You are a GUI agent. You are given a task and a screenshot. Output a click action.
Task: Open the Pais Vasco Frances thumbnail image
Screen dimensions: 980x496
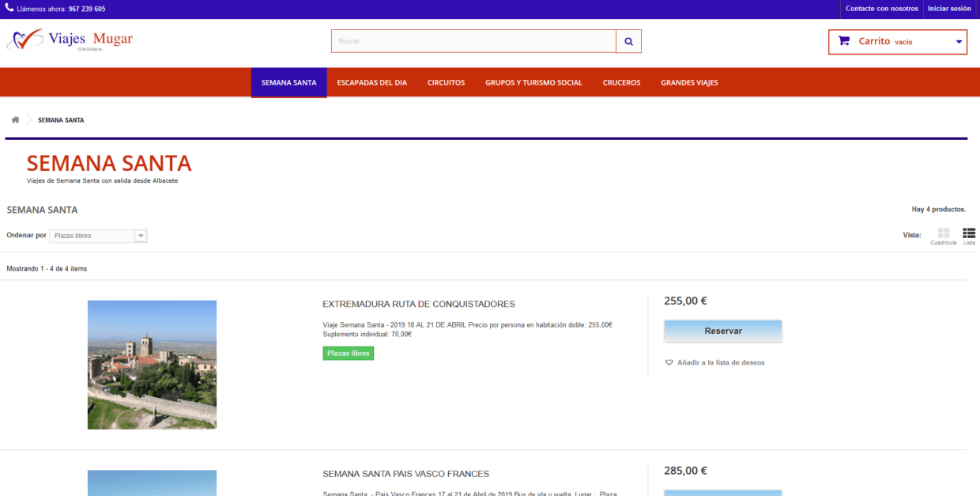click(x=152, y=483)
